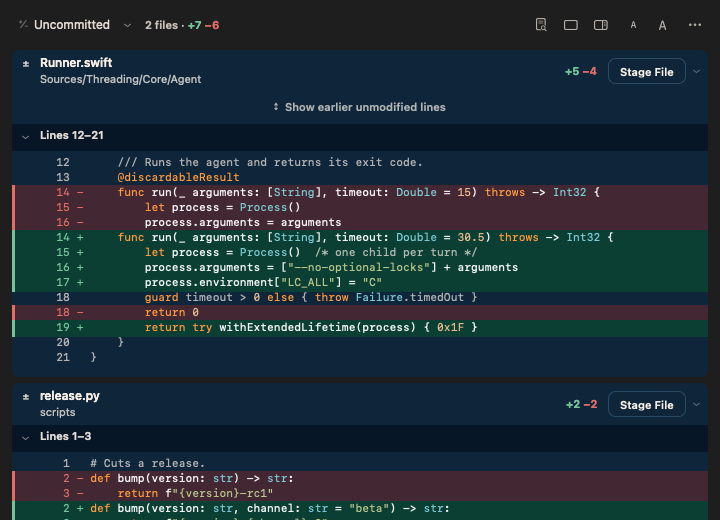Click removed 'process.arguments = arguments' line
This screenshot has height=520, width=720.
pyautogui.click(x=360, y=222)
